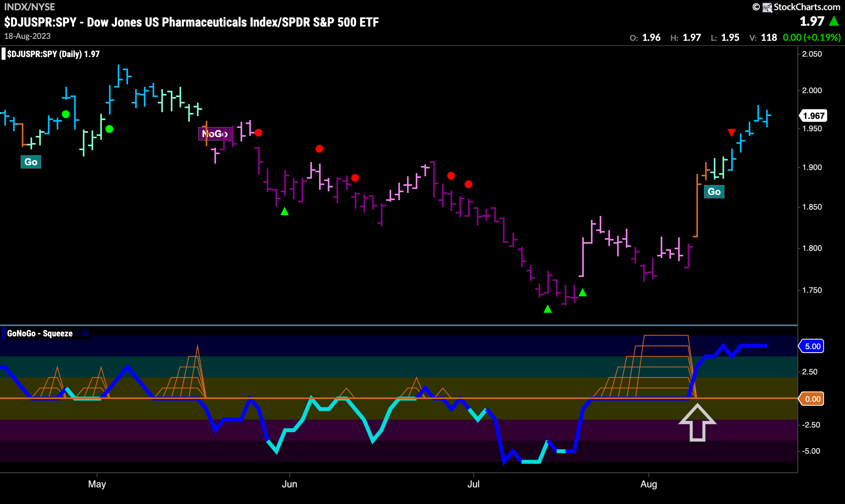Click the 2.000 price axis label
The height and width of the screenshot is (504, 845).
click(x=812, y=90)
